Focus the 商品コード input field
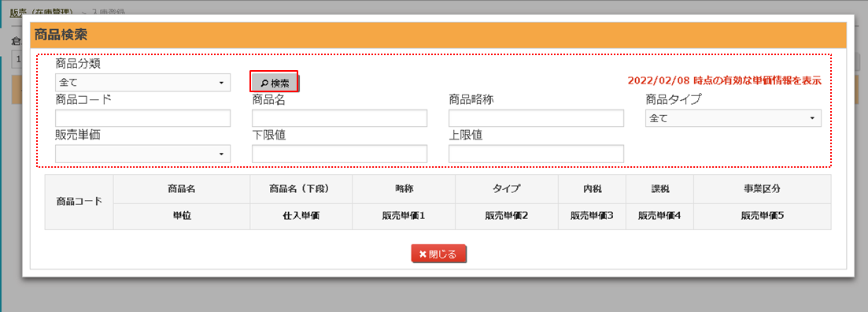868x312 pixels. pyautogui.click(x=142, y=119)
